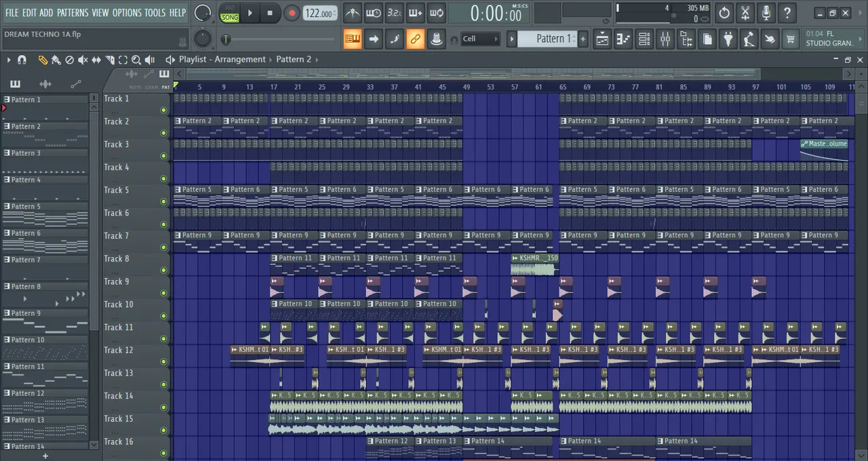
Task: Switch to SONG playback mode
Action: coord(230,17)
